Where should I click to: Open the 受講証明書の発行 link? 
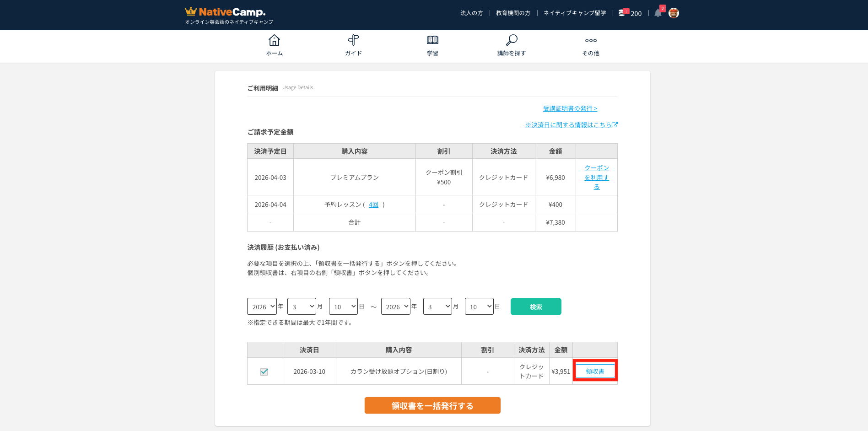[x=570, y=108]
